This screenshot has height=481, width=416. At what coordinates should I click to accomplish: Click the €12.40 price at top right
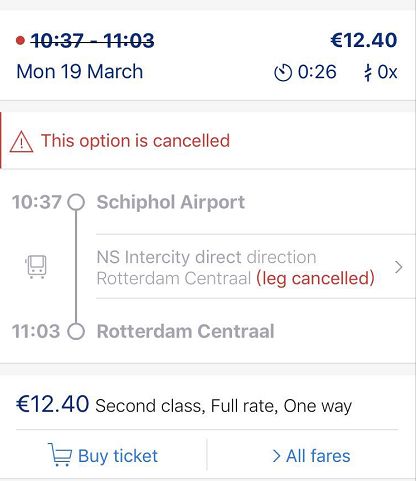coord(364,40)
